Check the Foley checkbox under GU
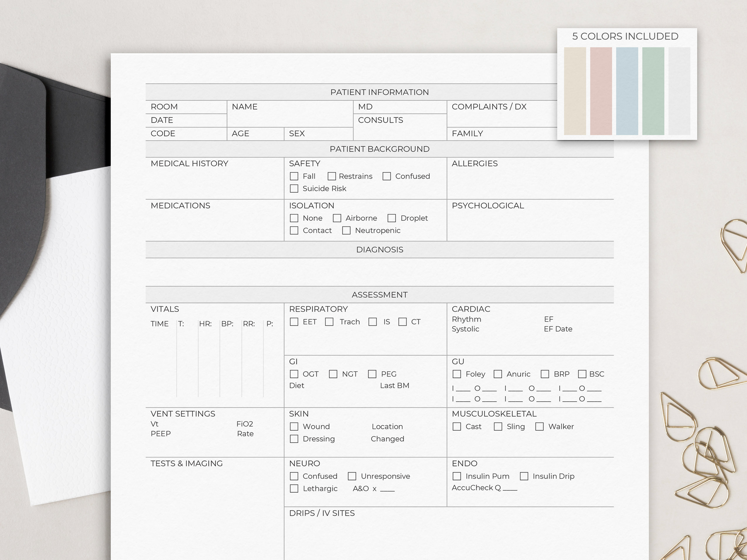Image resolution: width=747 pixels, height=560 pixels. (x=457, y=374)
